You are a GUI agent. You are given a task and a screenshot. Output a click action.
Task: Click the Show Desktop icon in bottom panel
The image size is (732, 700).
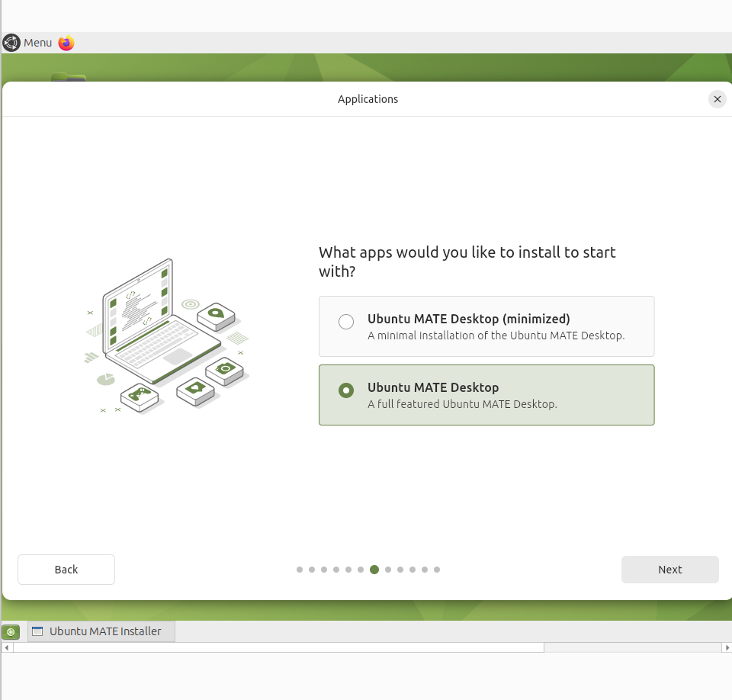pyautogui.click(x=11, y=632)
